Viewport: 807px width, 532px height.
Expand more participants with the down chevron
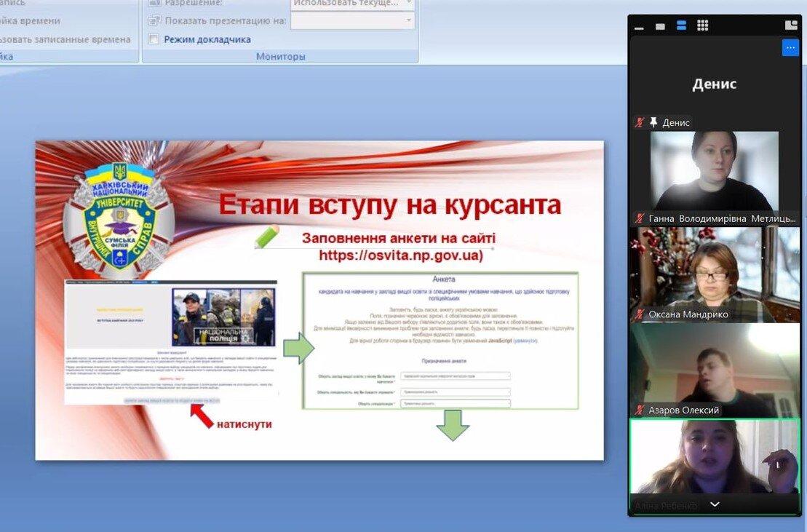[715, 504]
